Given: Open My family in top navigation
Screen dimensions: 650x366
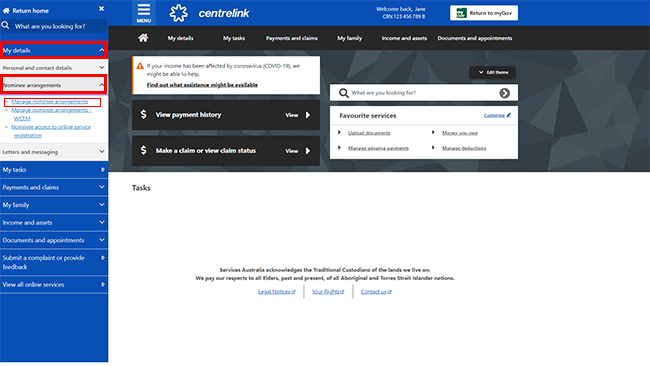Looking at the screenshot, I should (x=349, y=38).
